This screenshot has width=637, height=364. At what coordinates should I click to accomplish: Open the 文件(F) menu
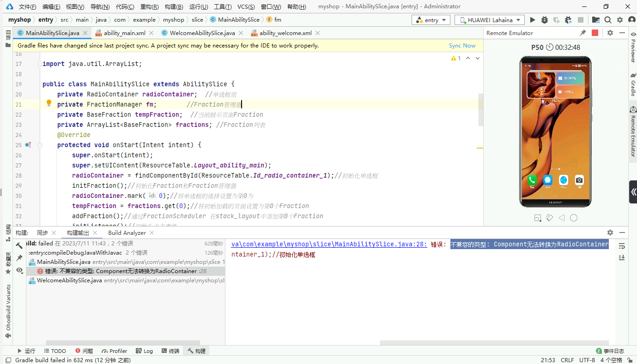click(x=27, y=6)
